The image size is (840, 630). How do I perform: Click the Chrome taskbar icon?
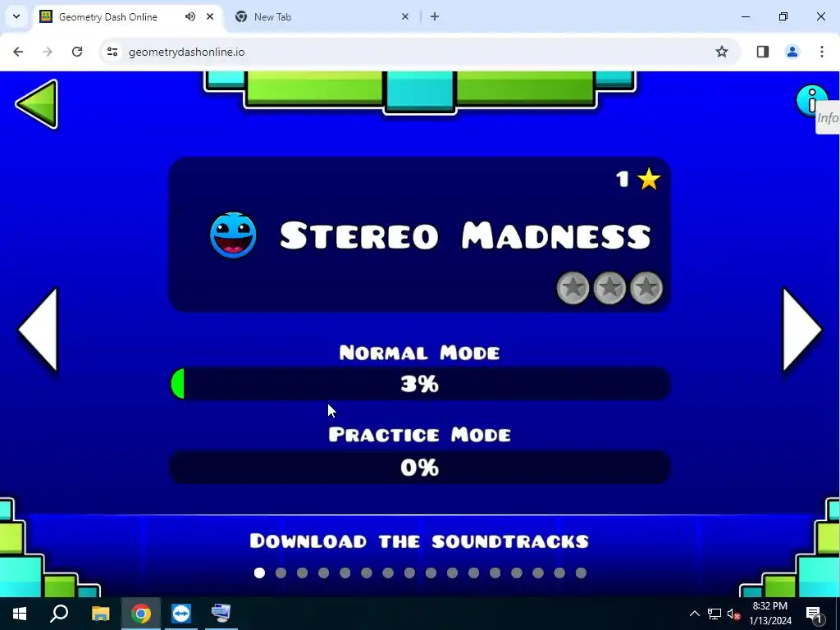coord(141,614)
